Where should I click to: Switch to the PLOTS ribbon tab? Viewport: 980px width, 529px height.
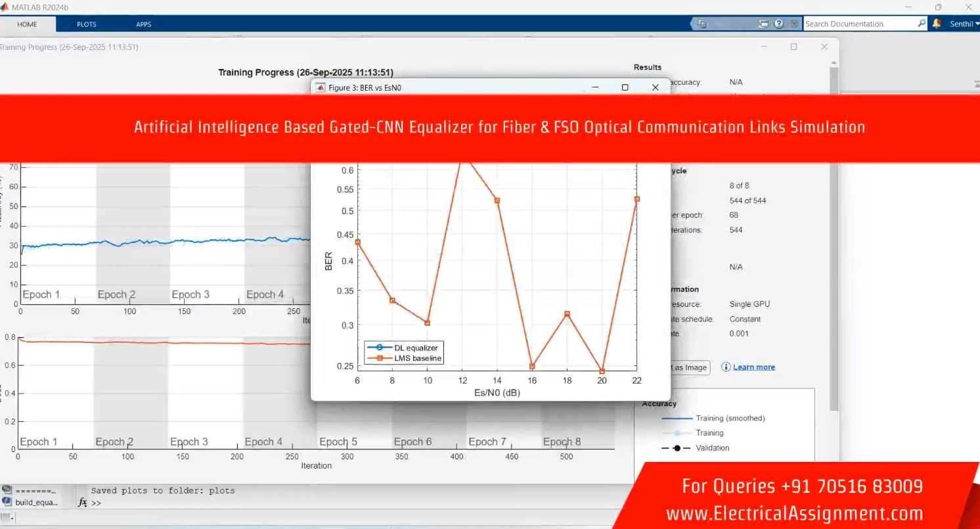86,24
